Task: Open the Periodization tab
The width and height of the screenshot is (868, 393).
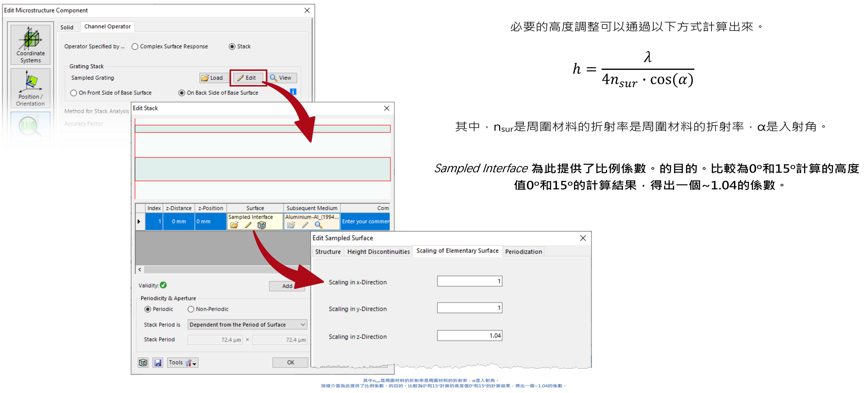Action: pos(523,252)
